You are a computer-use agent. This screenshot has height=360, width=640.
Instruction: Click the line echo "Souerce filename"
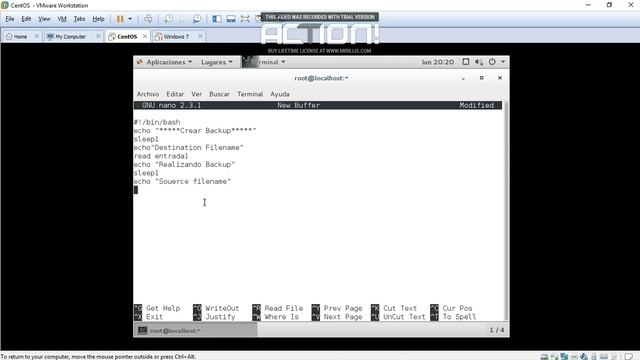point(182,181)
